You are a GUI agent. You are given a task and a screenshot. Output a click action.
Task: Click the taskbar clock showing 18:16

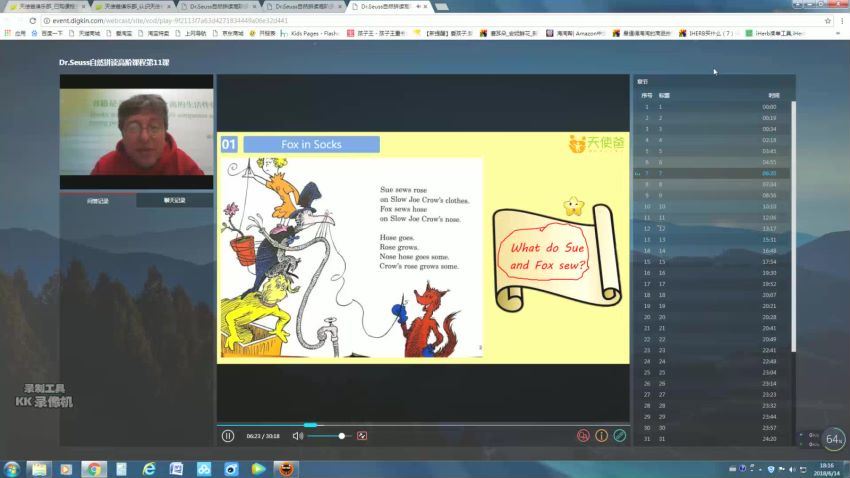click(x=827, y=469)
